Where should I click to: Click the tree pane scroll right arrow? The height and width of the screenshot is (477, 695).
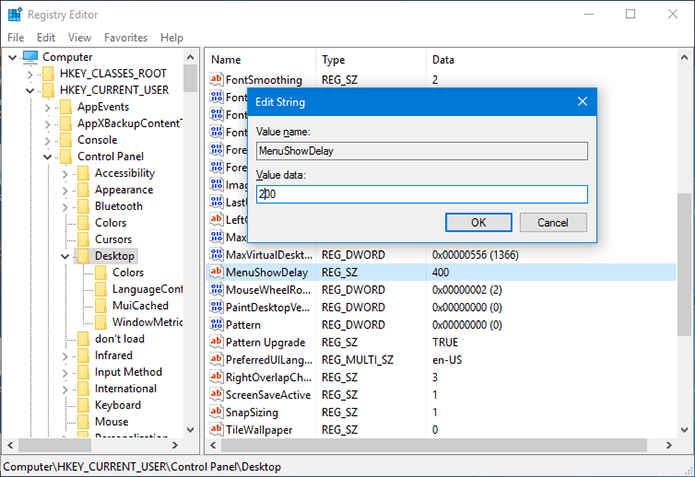pos(175,445)
